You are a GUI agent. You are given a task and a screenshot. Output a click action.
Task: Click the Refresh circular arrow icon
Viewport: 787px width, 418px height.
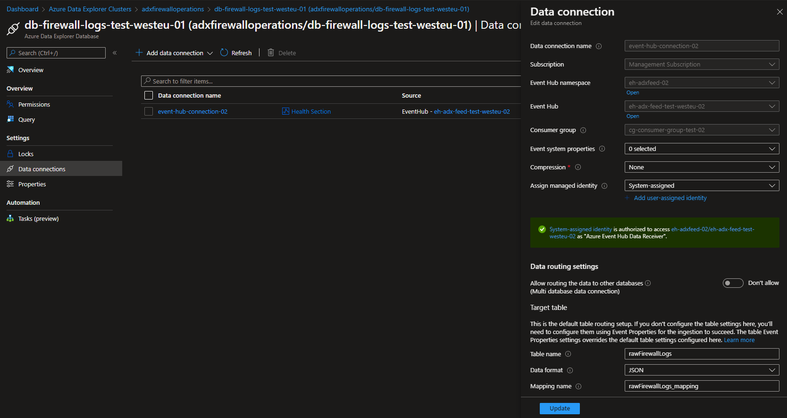[224, 53]
